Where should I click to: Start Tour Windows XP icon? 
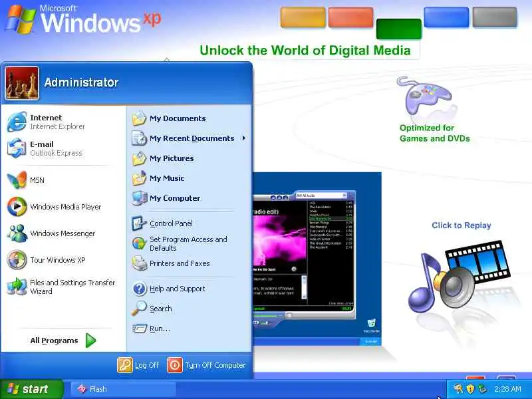point(17,260)
